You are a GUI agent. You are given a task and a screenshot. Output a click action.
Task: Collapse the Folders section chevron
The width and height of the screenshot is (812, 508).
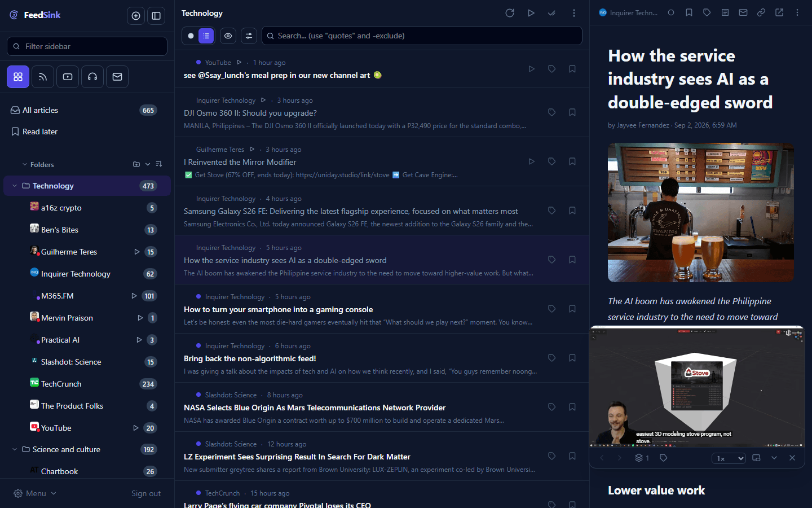[24, 165]
